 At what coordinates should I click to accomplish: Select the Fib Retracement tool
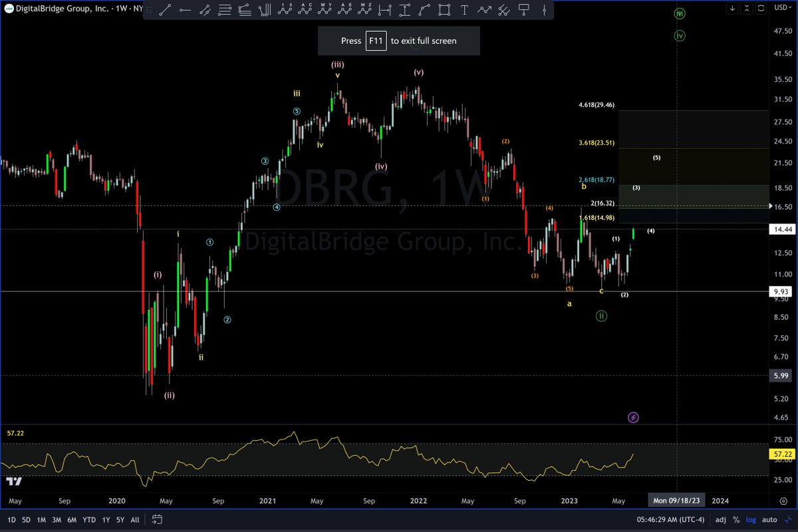[225, 9]
